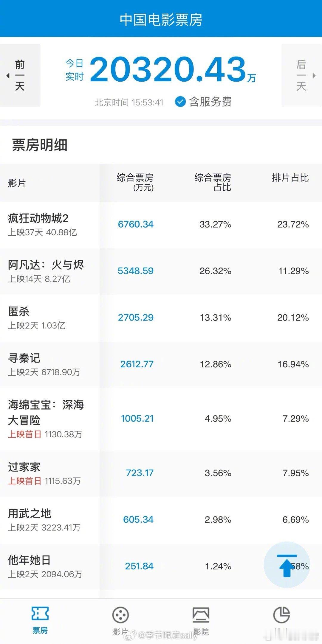322x644 pixels.
Task: Tap the right arrow next to 后一天
Action: tap(314, 75)
